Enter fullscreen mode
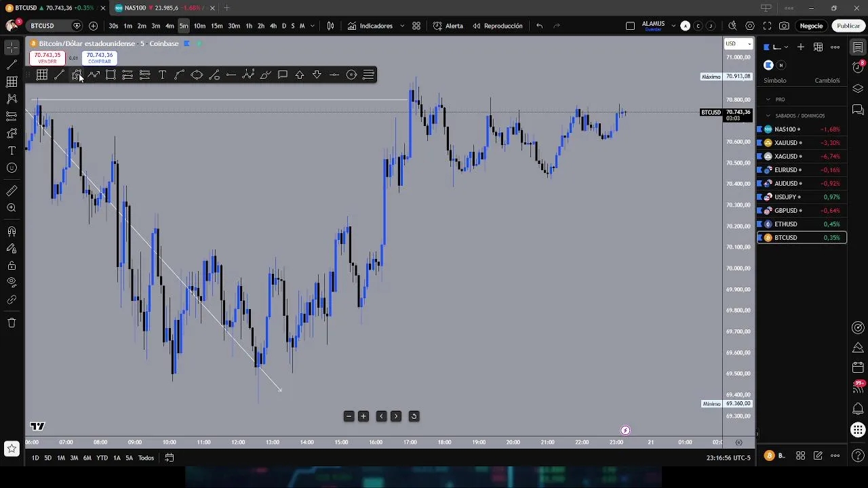The height and width of the screenshot is (488, 868). (767, 26)
